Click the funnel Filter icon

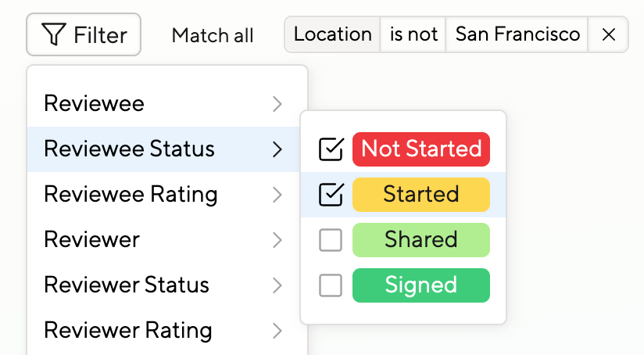tap(53, 35)
